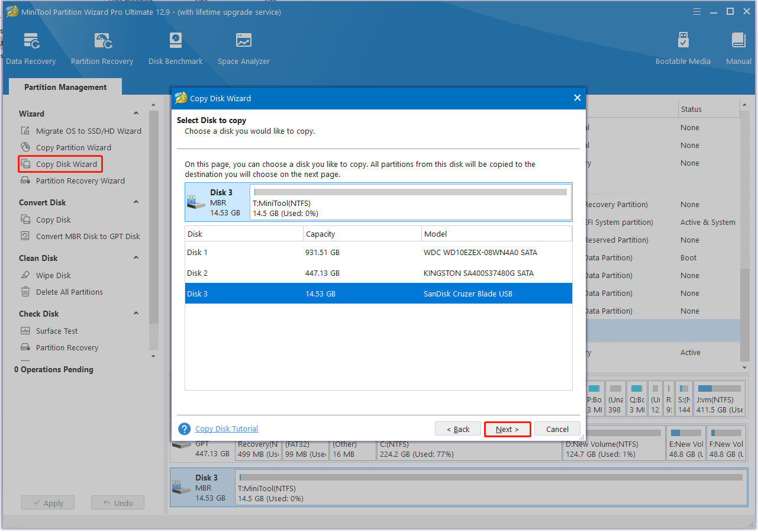
Task: Click the Apply button
Action: tap(47, 503)
